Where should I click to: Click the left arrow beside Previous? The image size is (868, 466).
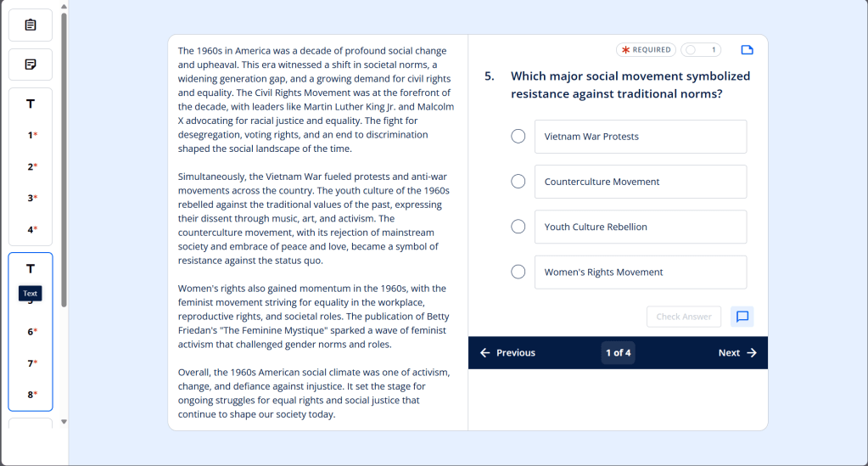pyautogui.click(x=484, y=353)
